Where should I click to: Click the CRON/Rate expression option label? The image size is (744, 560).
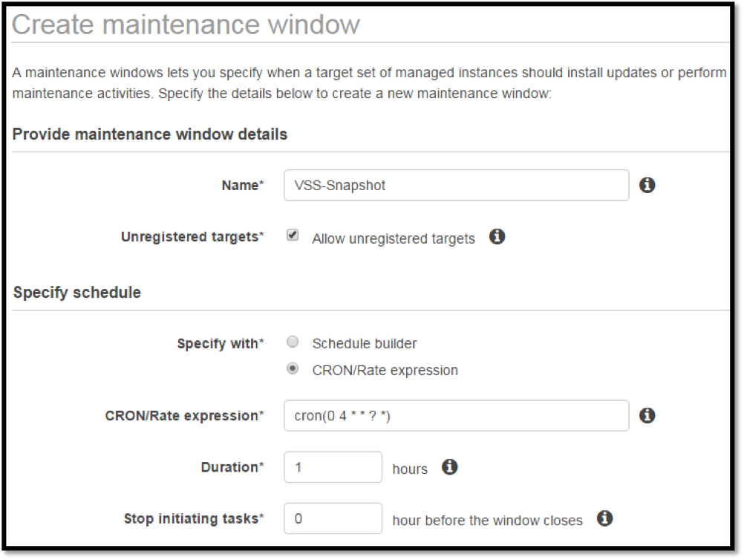(385, 370)
